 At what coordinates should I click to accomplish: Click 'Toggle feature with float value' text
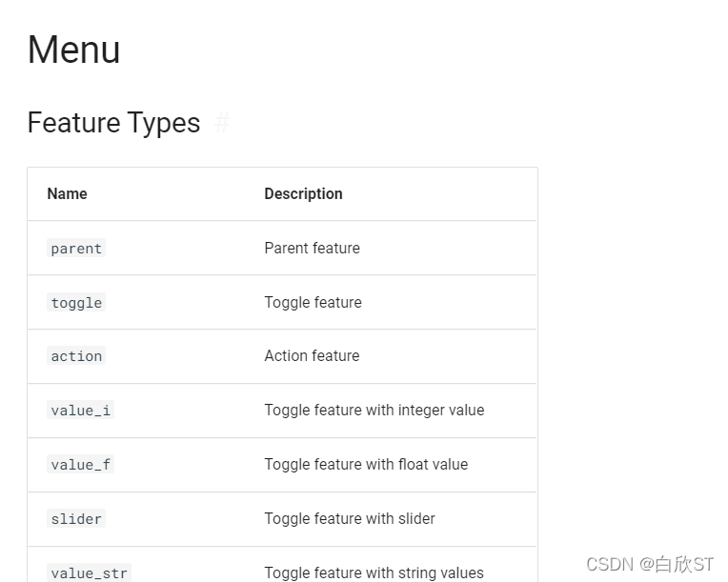point(366,465)
